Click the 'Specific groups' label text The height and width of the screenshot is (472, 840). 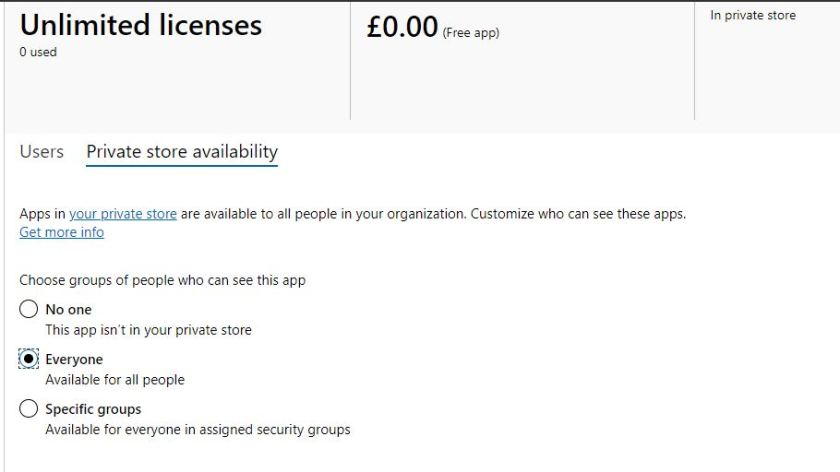pyautogui.click(x=93, y=409)
